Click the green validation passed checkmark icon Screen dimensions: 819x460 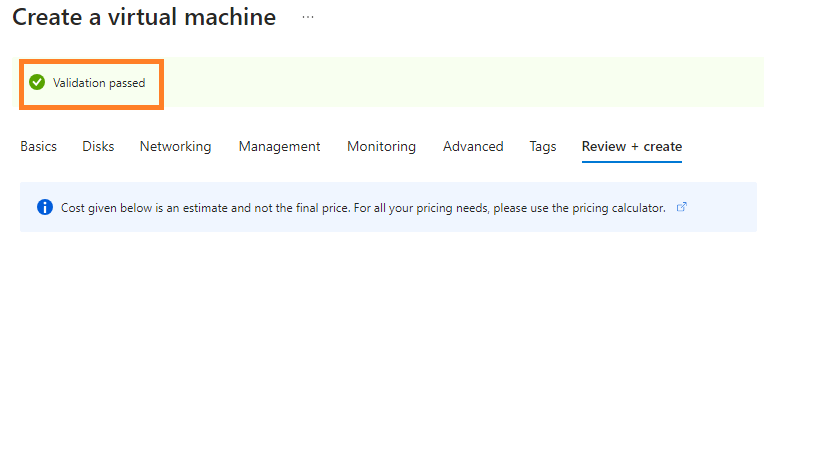37,82
